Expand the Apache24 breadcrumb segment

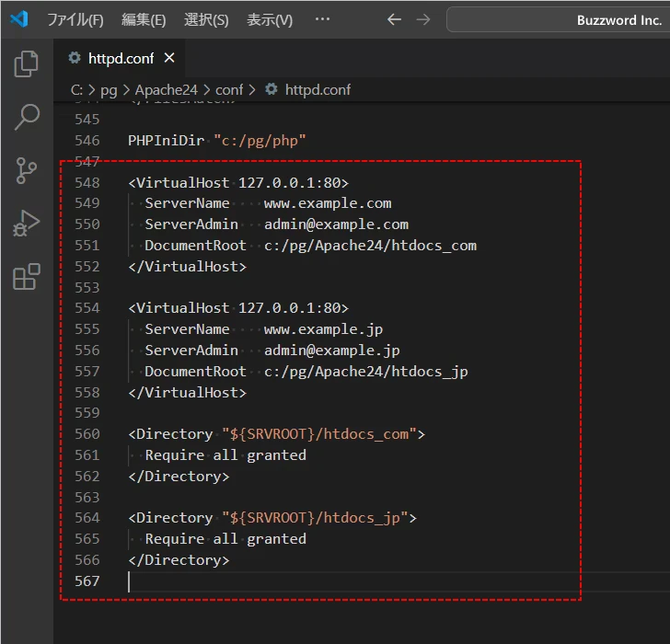coord(166,89)
